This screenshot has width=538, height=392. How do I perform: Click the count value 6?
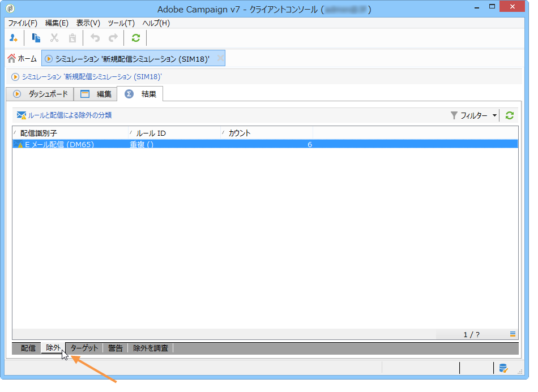tap(309, 144)
